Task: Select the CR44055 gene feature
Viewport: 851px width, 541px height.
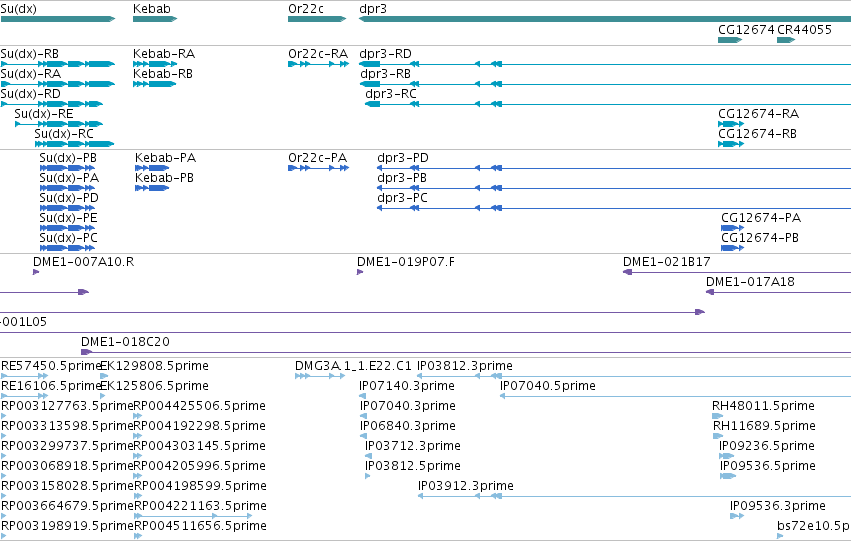Action: click(786, 40)
